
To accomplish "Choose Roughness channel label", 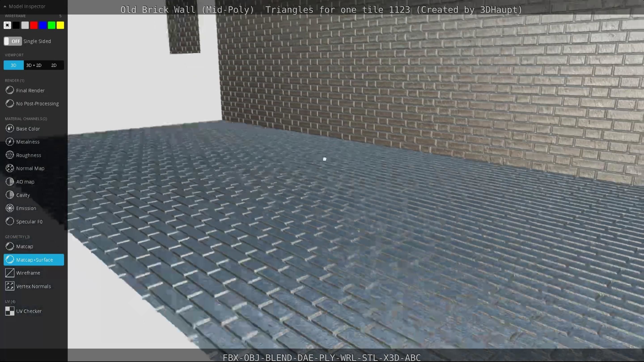I will [x=28, y=155].
